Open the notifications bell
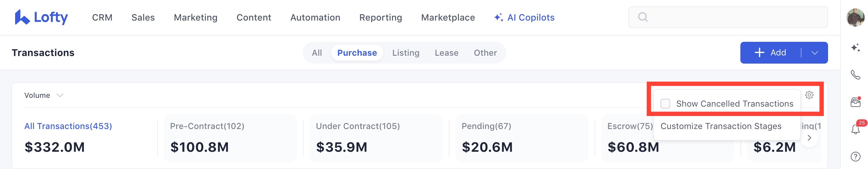 (x=855, y=129)
